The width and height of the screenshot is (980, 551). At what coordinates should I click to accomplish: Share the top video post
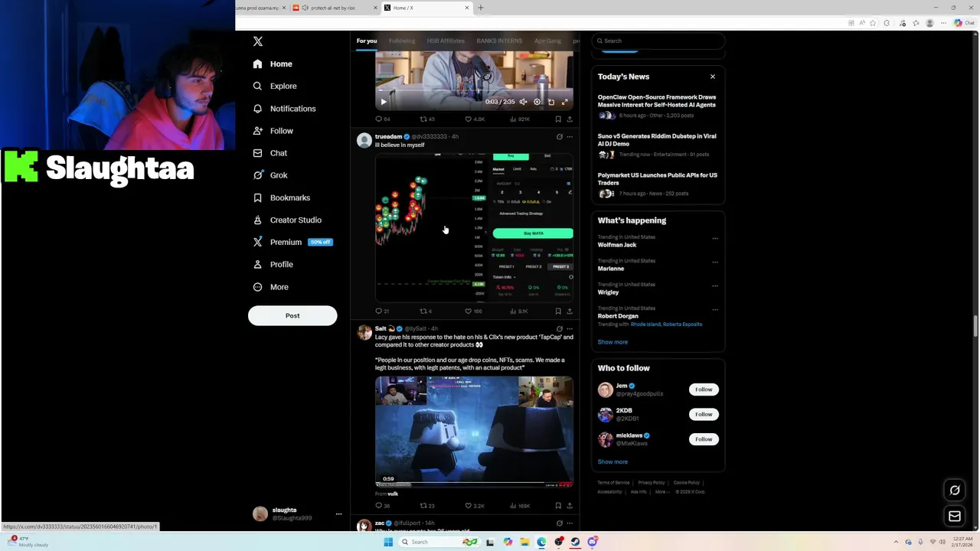pos(569,119)
